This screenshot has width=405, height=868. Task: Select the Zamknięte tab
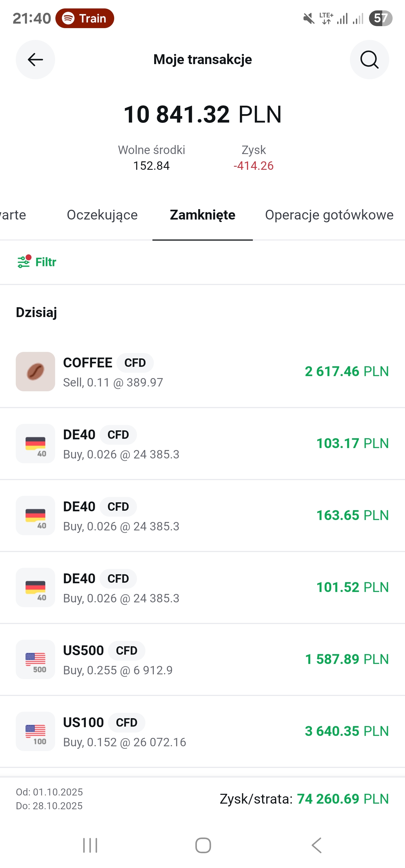point(202,215)
